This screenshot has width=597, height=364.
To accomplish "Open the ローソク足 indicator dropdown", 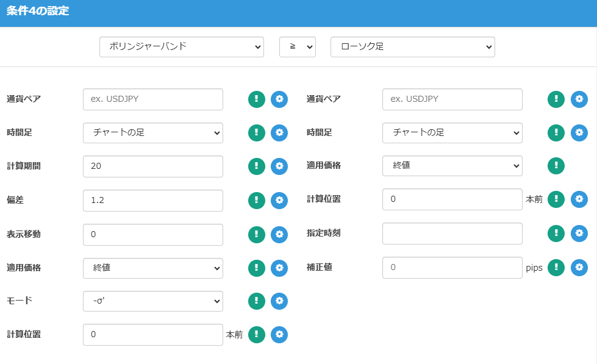I will 412,47.
